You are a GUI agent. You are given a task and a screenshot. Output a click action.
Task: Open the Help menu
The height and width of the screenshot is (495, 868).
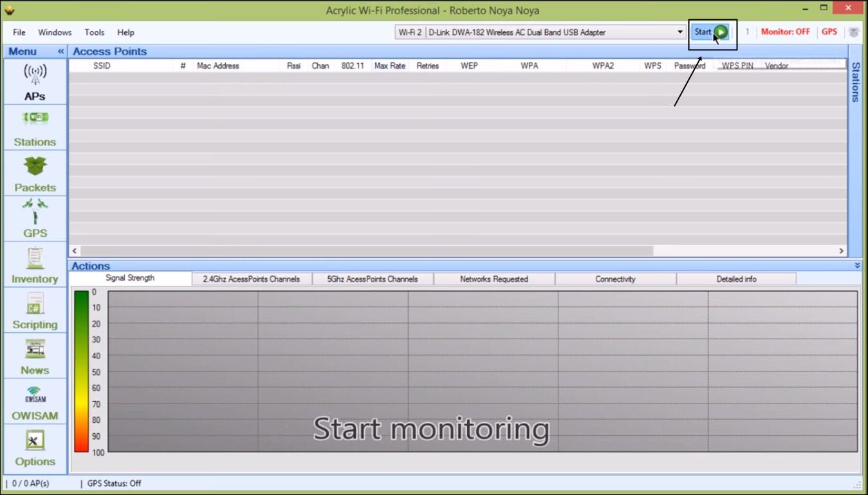coord(125,32)
